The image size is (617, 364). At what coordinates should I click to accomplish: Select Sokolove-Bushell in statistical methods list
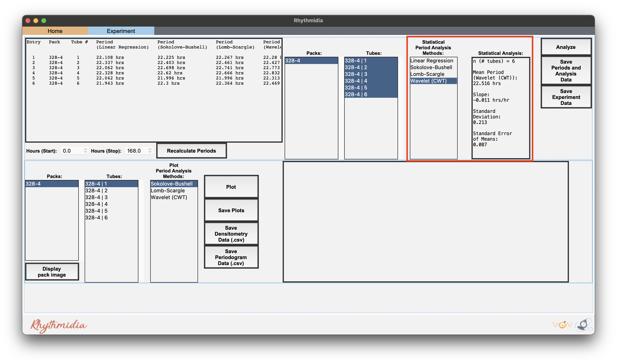pos(434,67)
